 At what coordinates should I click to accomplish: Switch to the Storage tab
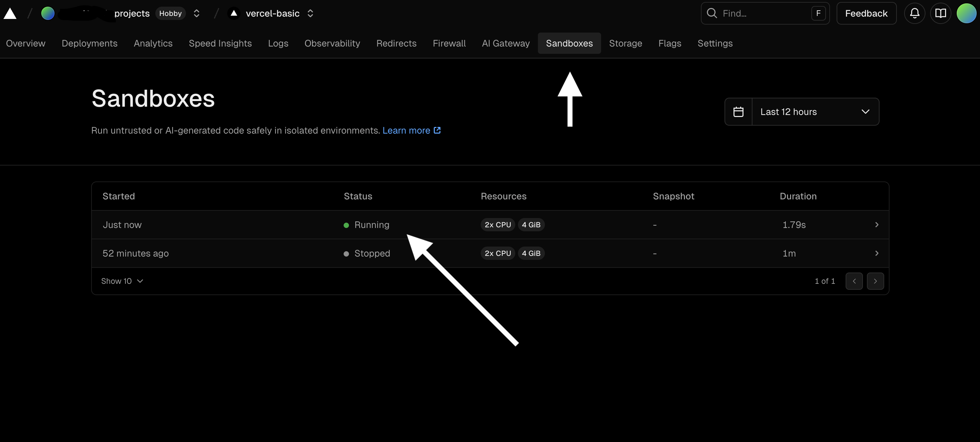pyautogui.click(x=625, y=43)
